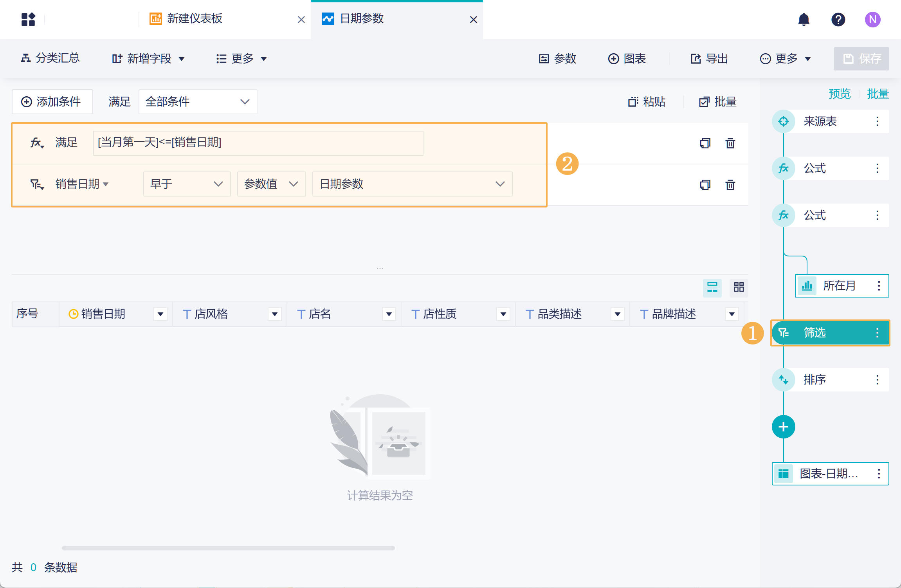Click 分类汇总 toolbar item
This screenshot has width=901, height=588.
pos(50,58)
